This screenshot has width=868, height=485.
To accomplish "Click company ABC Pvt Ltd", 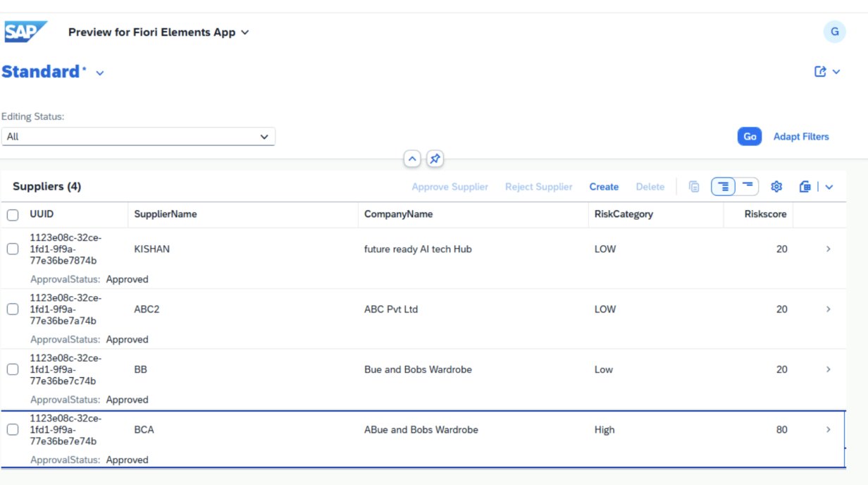I will point(391,309).
